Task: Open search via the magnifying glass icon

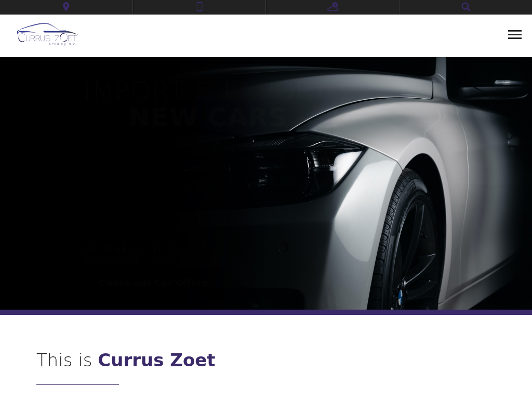Action: point(466,7)
